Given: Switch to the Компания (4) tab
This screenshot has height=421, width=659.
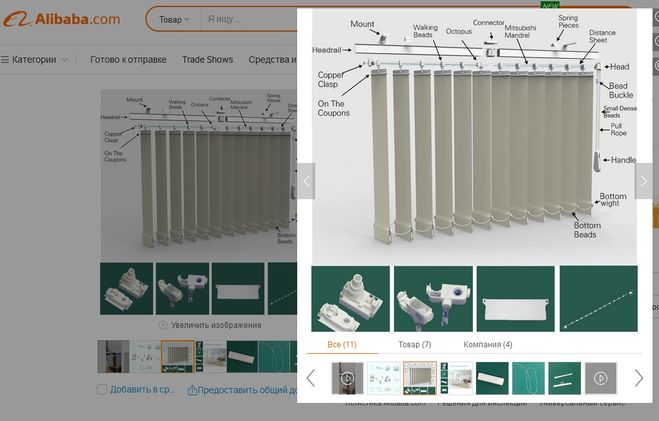Looking at the screenshot, I should (x=488, y=344).
